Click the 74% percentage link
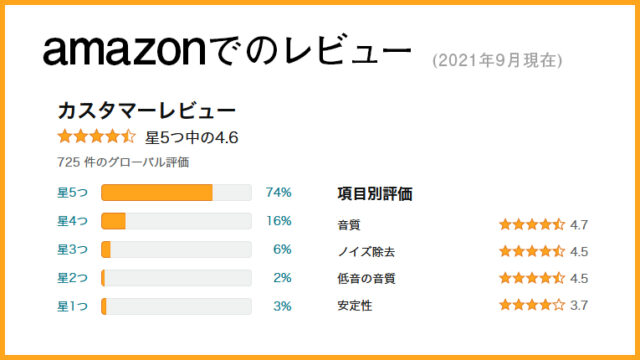This screenshot has width=640, height=360. pyautogui.click(x=278, y=192)
